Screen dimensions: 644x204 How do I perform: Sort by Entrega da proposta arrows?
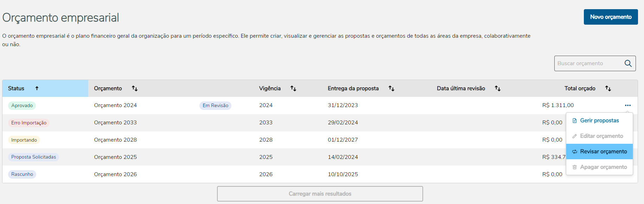391,88
